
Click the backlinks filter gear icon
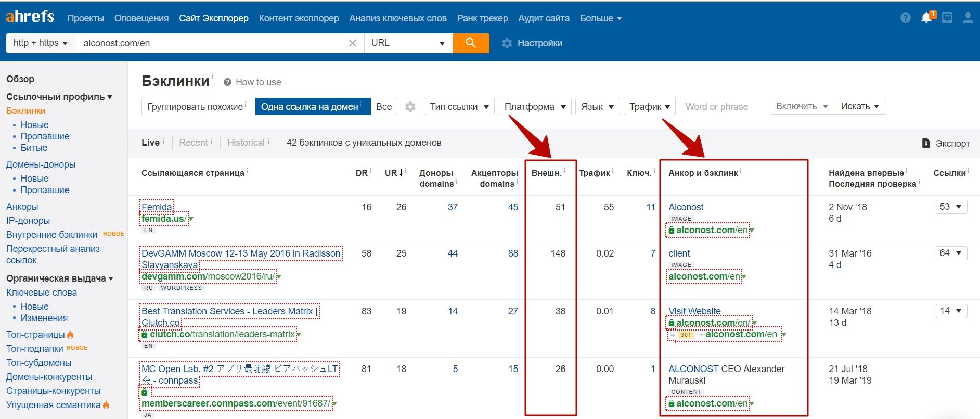coord(410,107)
